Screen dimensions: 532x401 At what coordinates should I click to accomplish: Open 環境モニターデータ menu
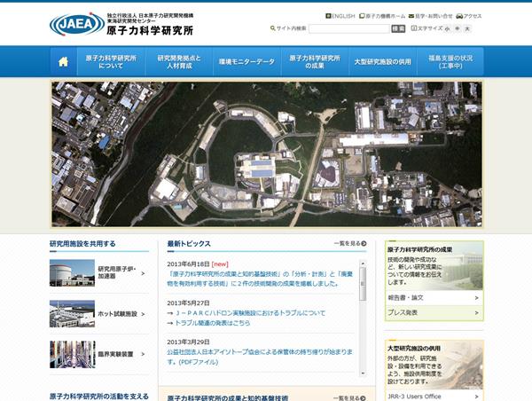246,62
